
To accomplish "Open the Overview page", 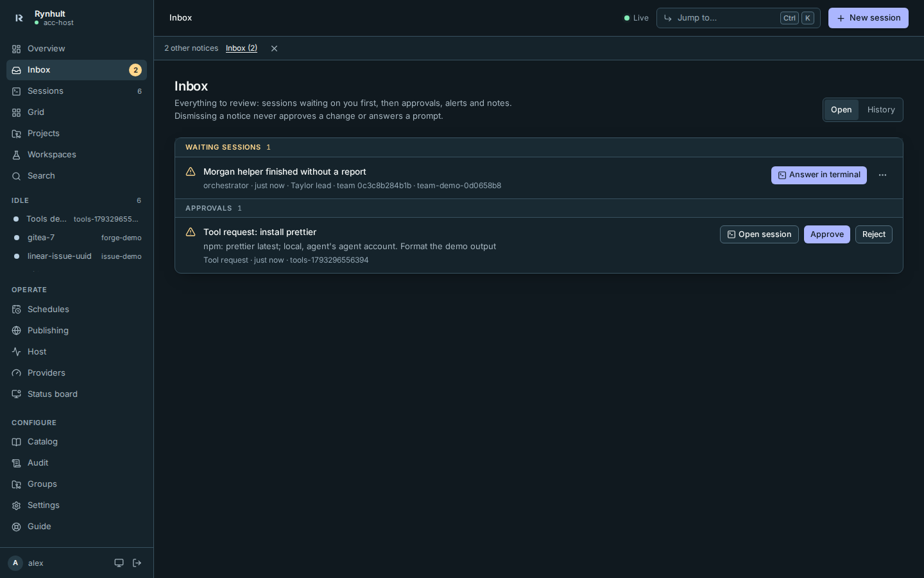I will (x=76, y=49).
